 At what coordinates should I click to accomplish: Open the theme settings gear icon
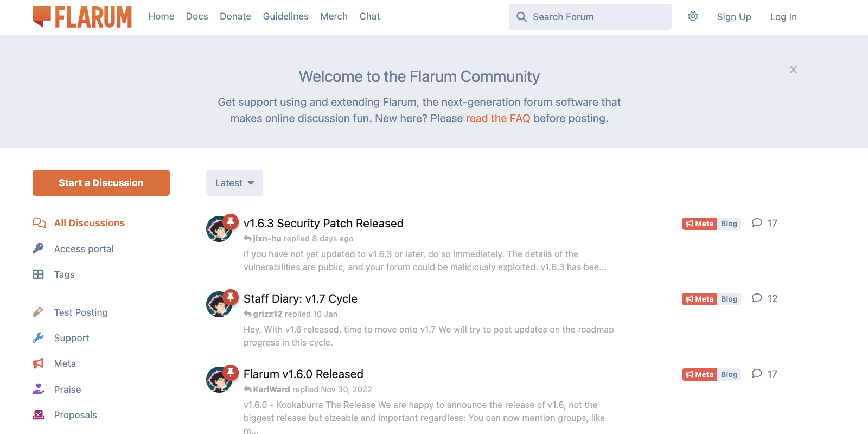coord(693,17)
